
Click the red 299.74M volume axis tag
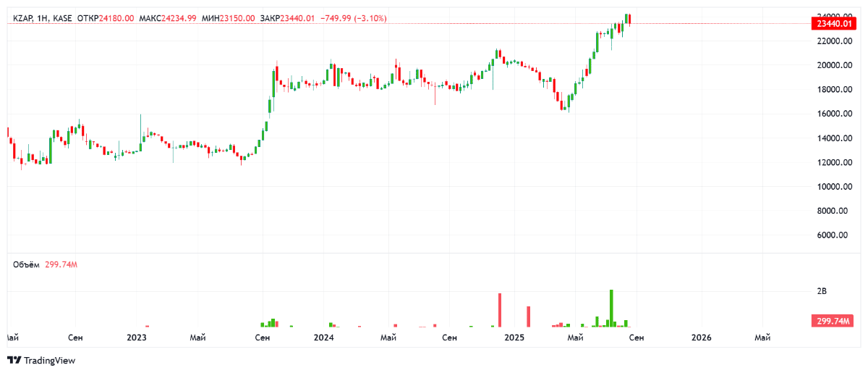(x=833, y=321)
